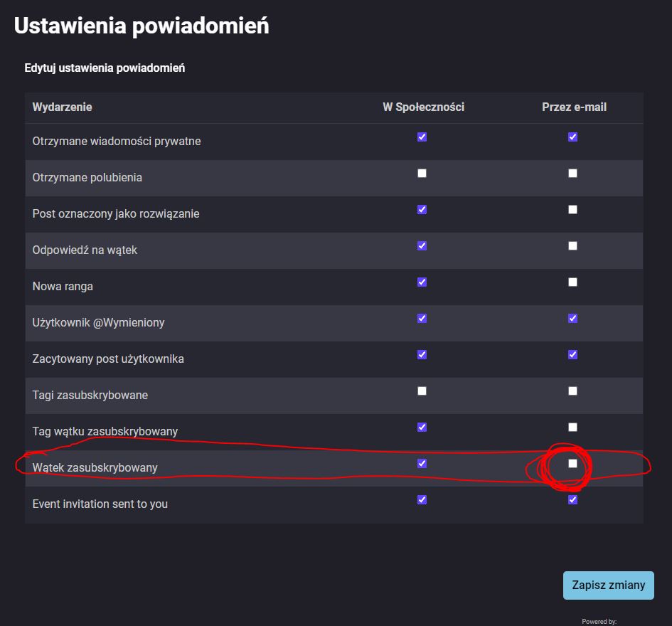Enable email notifications for Post oznaczony jako rozwiązanie
Viewport: 672px width, 626px height.
(572, 209)
